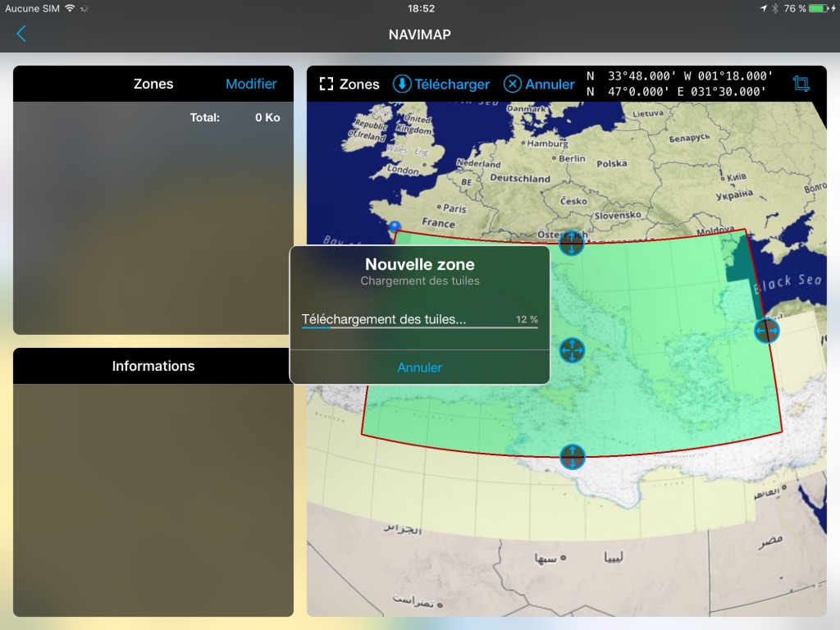Click the NAVIMAP title in navigation bar
The height and width of the screenshot is (630, 840).
419,34
